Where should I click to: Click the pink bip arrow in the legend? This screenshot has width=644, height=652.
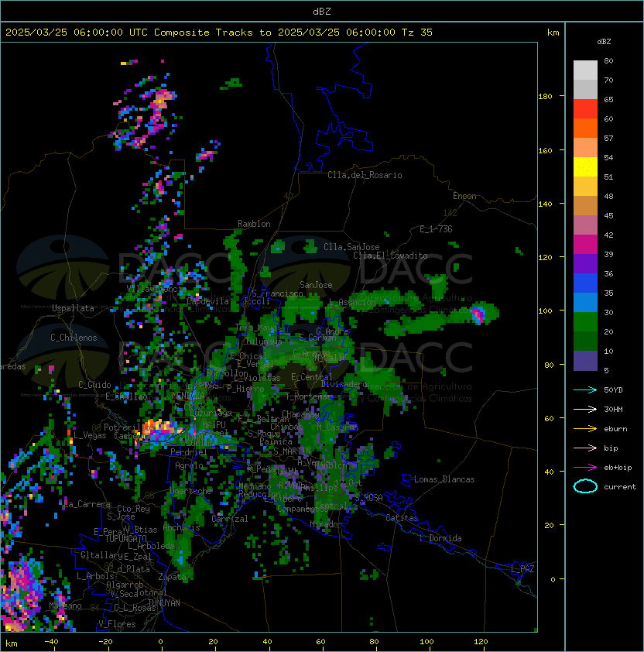tap(585, 448)
